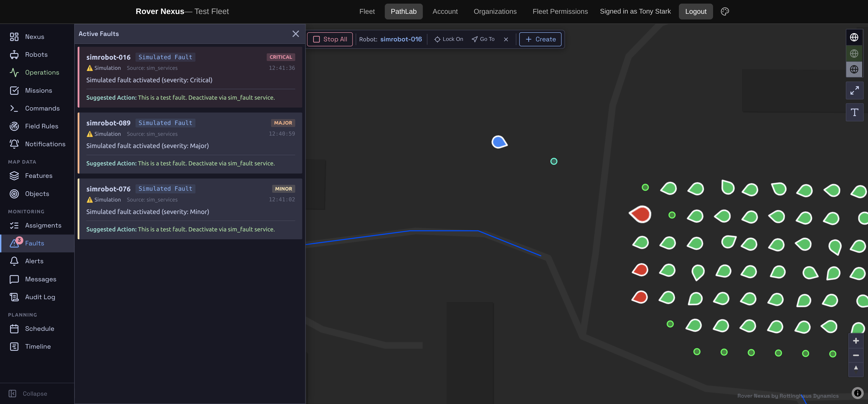
Task: Open the Missions section
Action: pyautogui.click(x=37, y=90)
